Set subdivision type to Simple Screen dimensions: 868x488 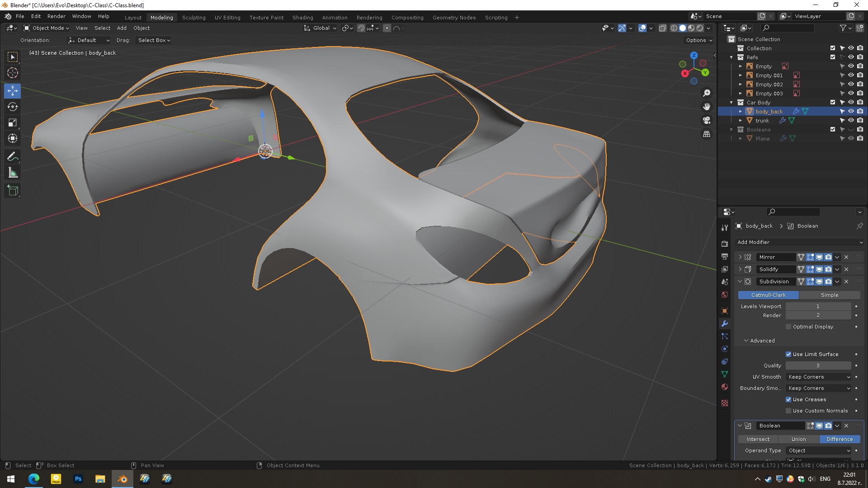[x=829, y=295]
